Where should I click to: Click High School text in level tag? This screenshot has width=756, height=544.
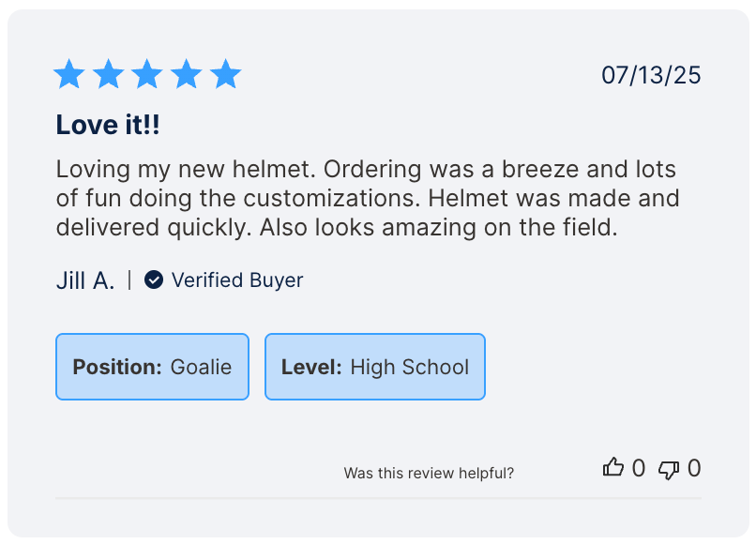point(410,367)
